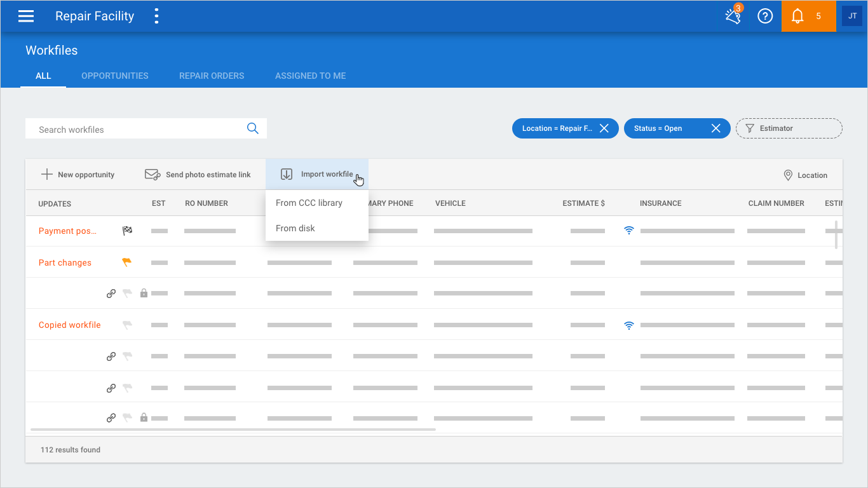
Task: Click the link icon in the bottom table row
Action: point(111,418)
